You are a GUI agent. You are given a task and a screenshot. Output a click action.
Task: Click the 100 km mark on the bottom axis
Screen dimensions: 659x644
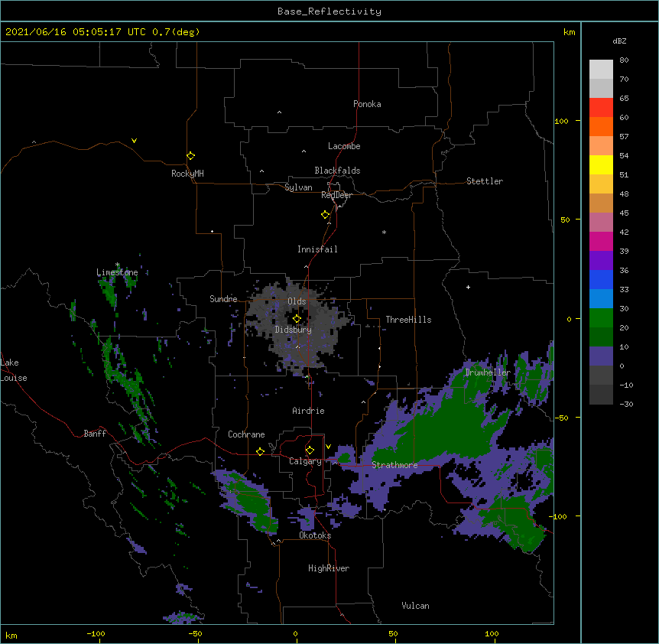[x=492, y=633]
